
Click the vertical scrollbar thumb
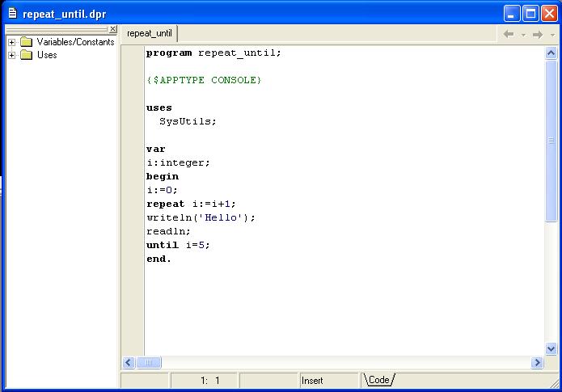coord(551,141)
